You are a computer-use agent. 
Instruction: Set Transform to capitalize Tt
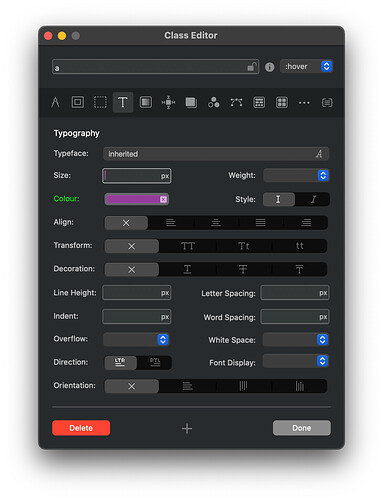(244, 246)
